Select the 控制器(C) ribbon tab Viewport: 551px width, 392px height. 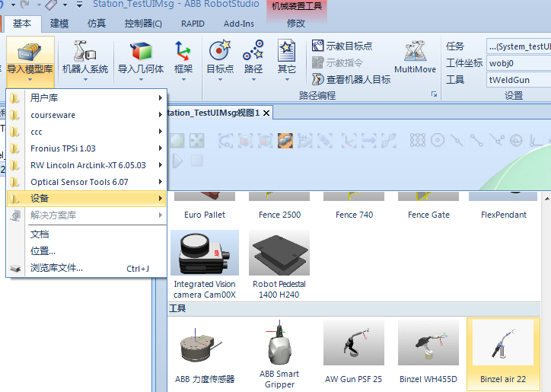(143, 24)
